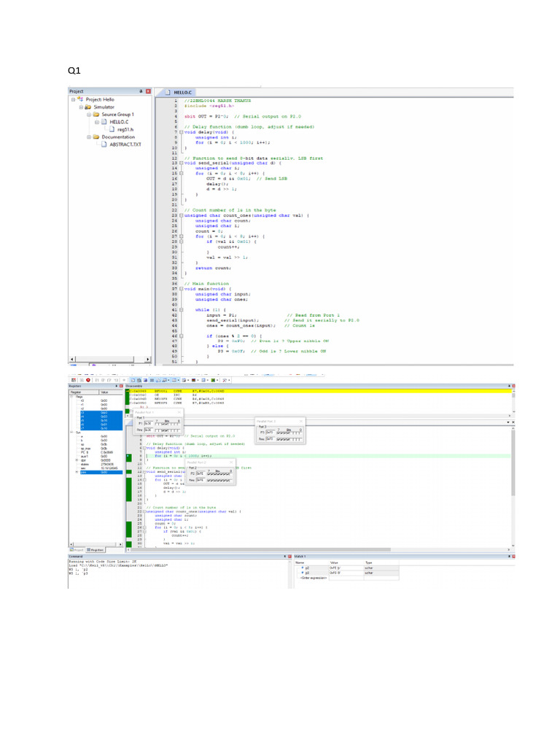Viewport: 560px width, 747px height.
Task: Toggle Pins bit 7 checkbox in Parallel Port 1
Action: 157,430
